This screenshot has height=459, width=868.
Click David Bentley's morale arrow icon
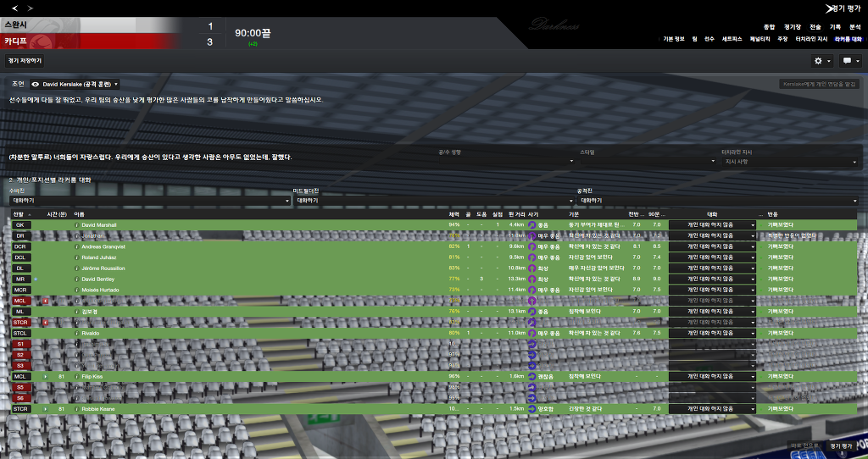[531, 279]
